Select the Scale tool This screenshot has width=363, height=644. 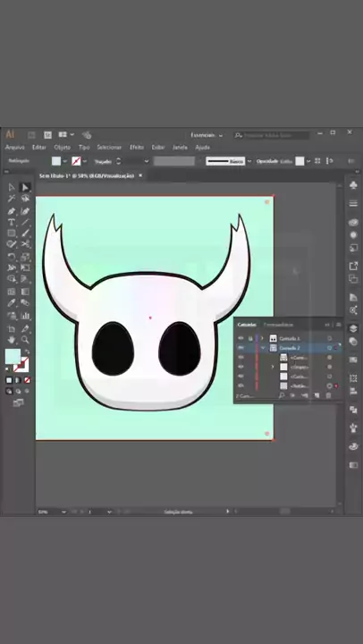(x=25, y=257)
